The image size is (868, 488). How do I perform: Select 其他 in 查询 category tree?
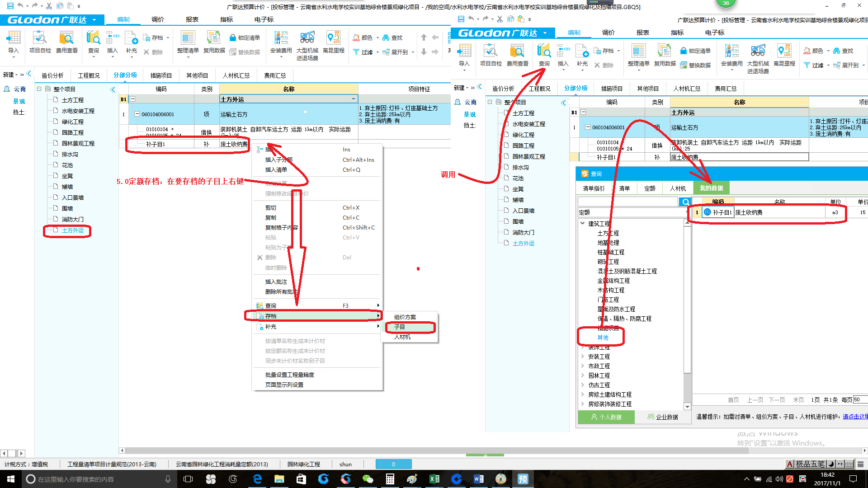coord(603,337)
